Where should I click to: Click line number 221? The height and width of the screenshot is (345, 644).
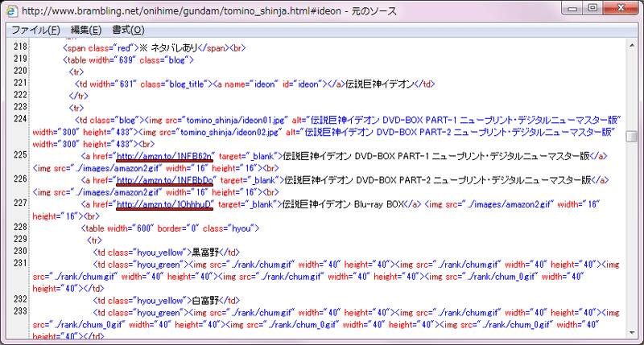(x=20, y=83)
